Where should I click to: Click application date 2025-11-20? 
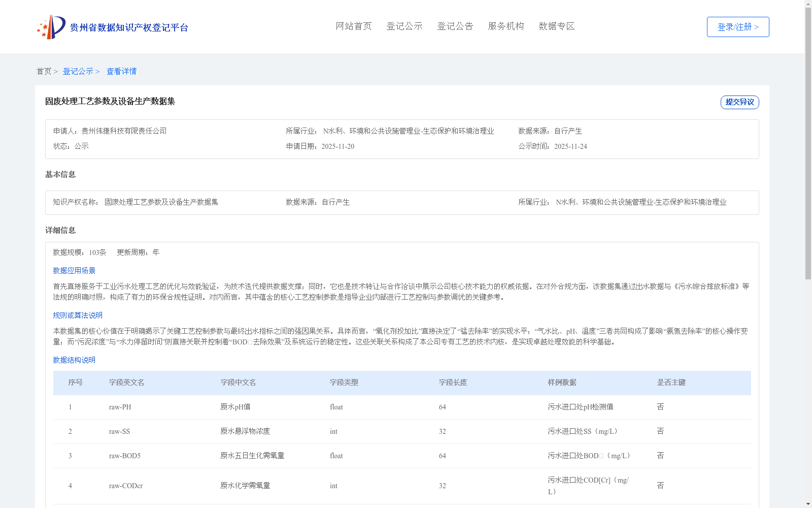[338, 146]
